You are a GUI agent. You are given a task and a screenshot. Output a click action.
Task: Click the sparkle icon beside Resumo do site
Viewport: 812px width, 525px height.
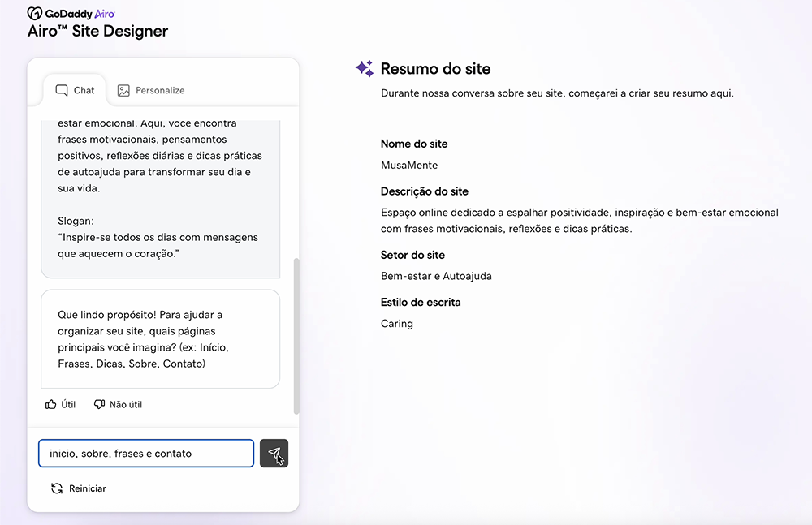pyautogui.click(x=365, y=69)
